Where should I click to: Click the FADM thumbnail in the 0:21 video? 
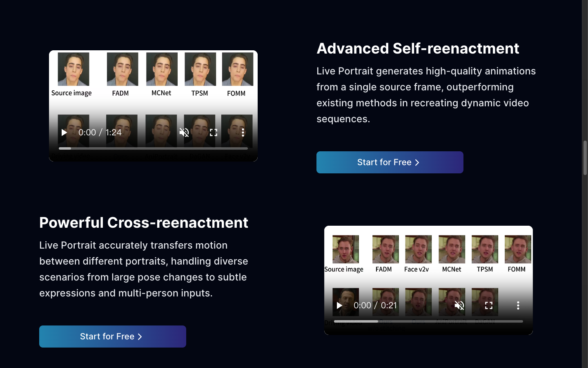point(385,249)
